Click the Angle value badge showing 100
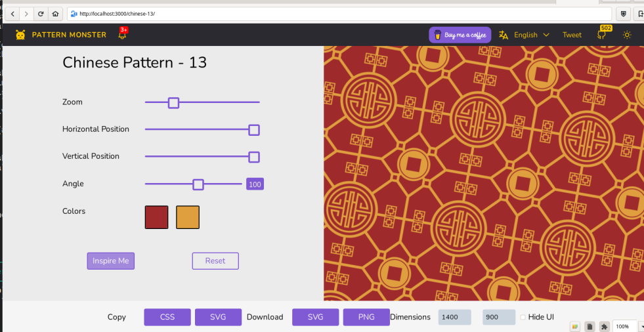This screenshot has height=332, width=644. pos(255,184)
